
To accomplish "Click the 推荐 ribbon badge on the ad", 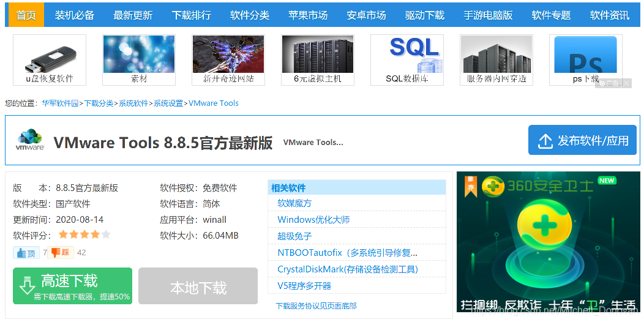I will click(471, 185).
